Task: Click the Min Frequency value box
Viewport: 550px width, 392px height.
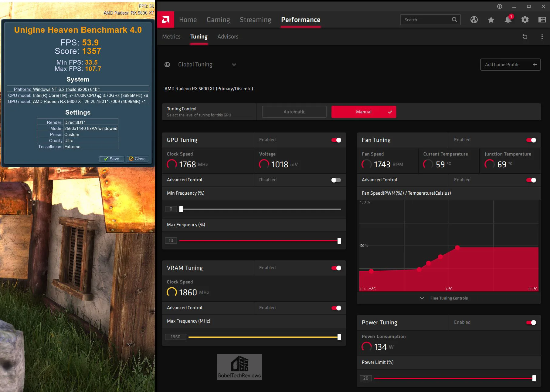Action: pyautogui.click(x=171, y=209)
